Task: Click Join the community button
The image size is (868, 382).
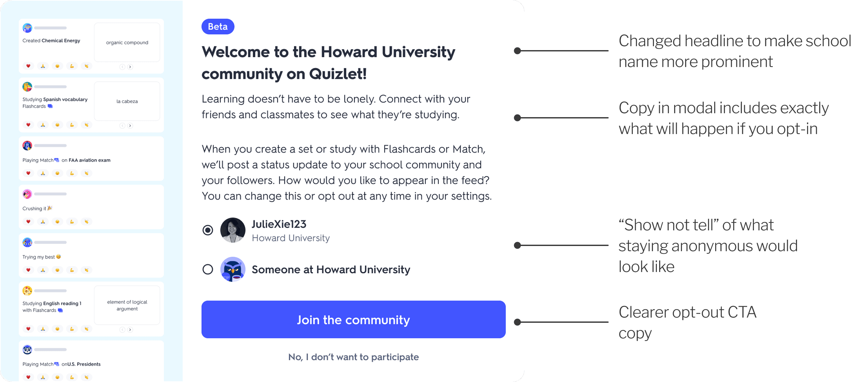Action: click(x=353, y=320)
